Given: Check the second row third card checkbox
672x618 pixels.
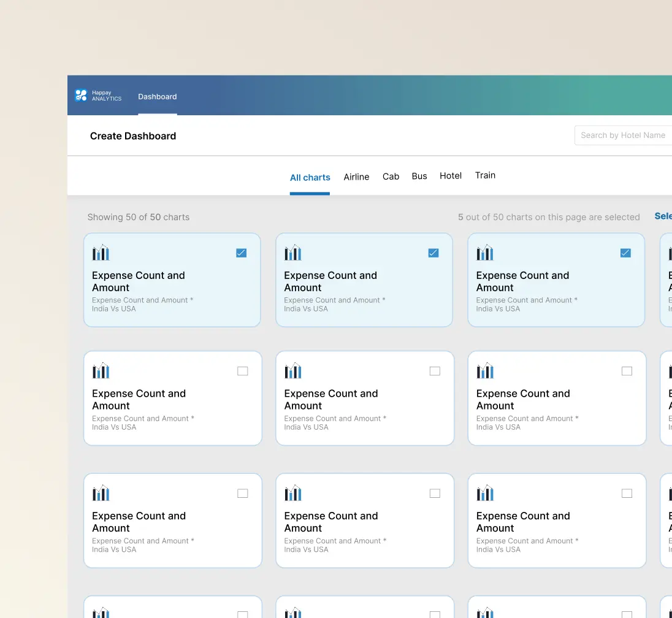Looking at the screenshot, I should 627,371.
